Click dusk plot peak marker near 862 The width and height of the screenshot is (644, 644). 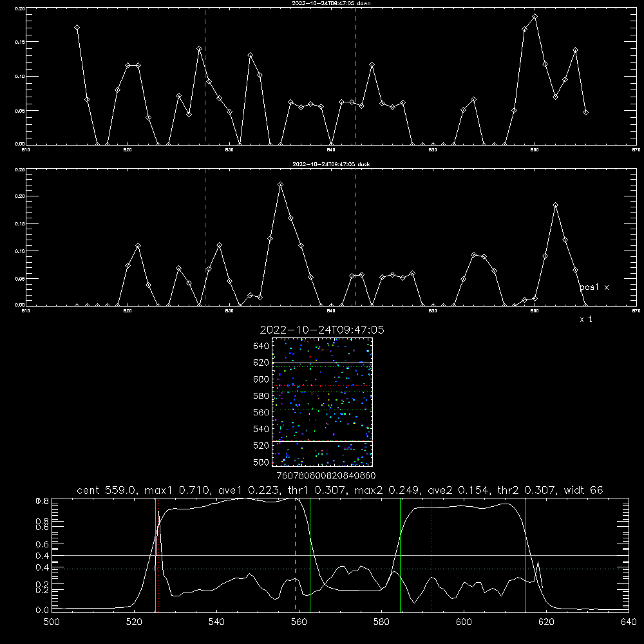point(555,205)
